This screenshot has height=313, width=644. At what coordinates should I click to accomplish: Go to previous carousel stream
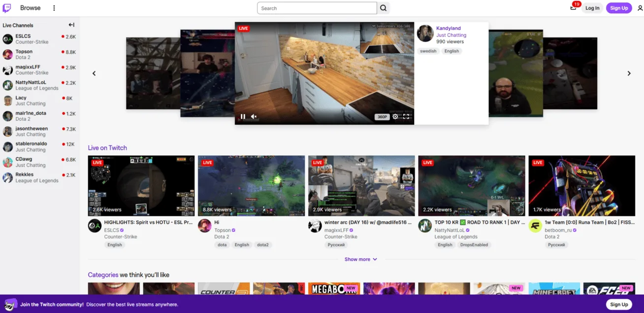(94, 73)
